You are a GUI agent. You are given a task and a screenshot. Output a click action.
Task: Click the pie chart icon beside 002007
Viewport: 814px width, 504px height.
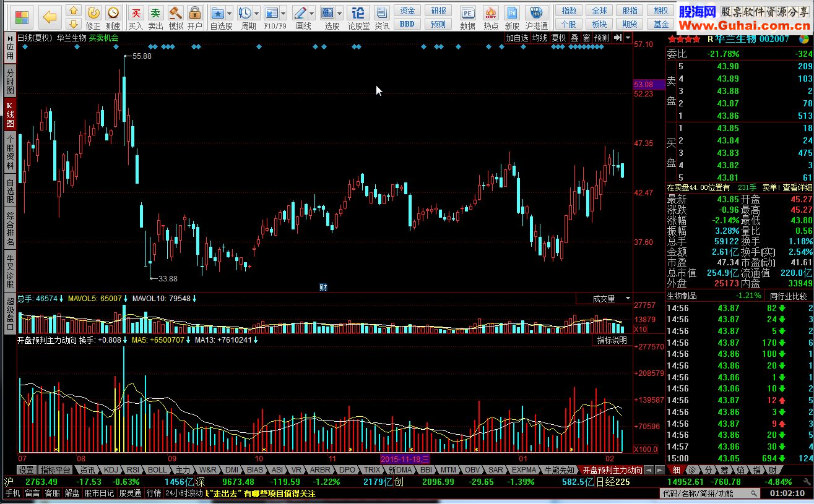tap(803, 39)
